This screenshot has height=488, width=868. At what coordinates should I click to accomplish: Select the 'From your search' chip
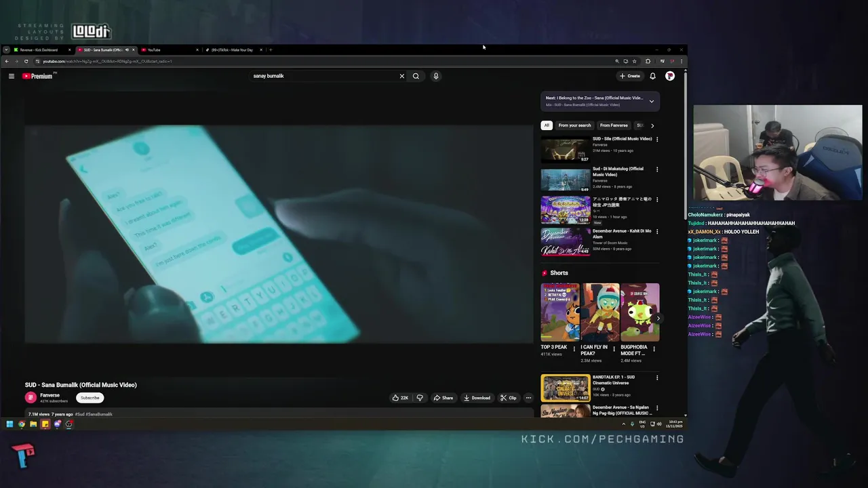click(x=574, y=125)
